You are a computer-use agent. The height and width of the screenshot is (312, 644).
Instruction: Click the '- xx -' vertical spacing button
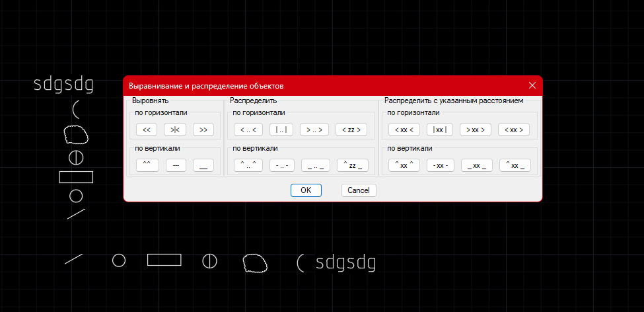click(x=440, y=165)
